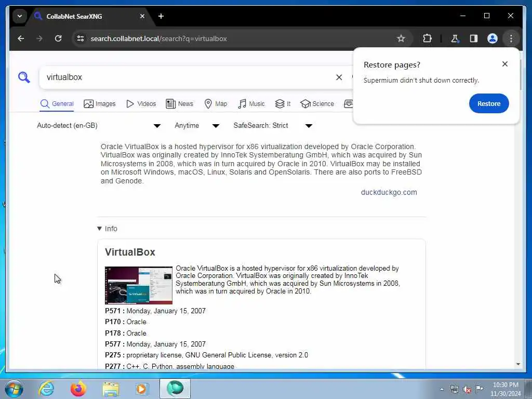
Task: Open the Auto-detect (en-GB) language dropdown
Action: pos(98,126)
